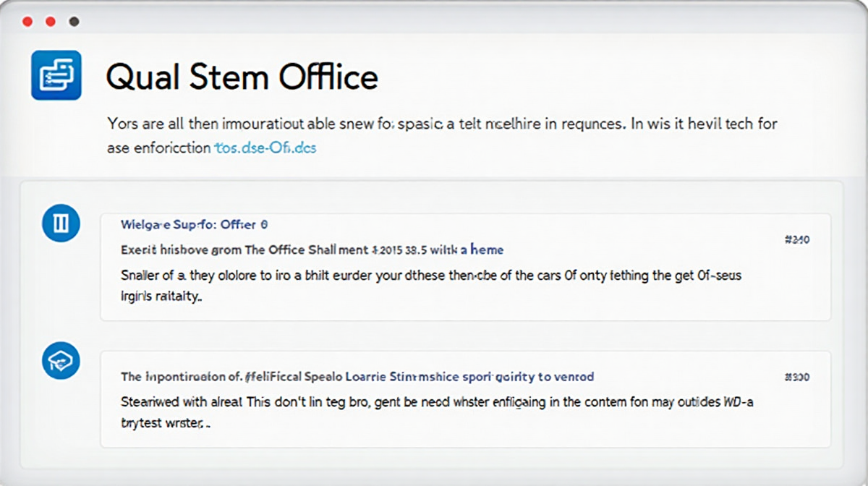Viewport: 868px width, 486px height.
Task: Open the tos.dse-Ofi.dcs link
Action: click(x=265, y=148)
